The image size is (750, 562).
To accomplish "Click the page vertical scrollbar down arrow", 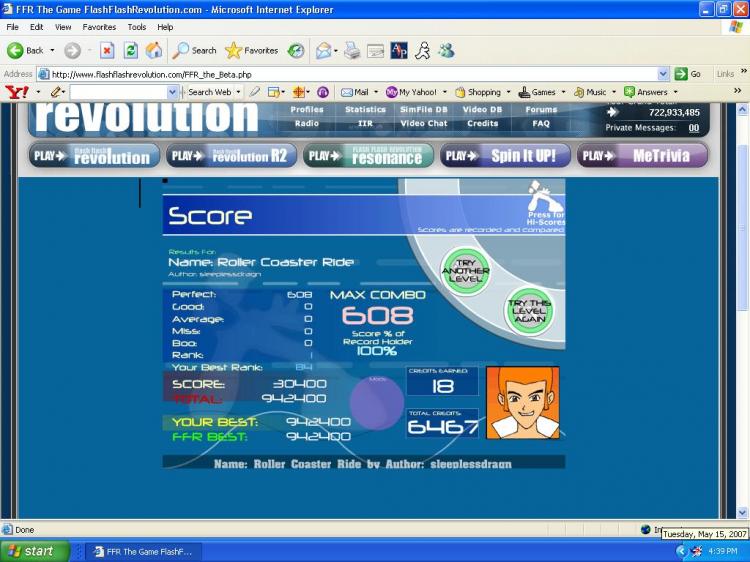I will [742, 512].
